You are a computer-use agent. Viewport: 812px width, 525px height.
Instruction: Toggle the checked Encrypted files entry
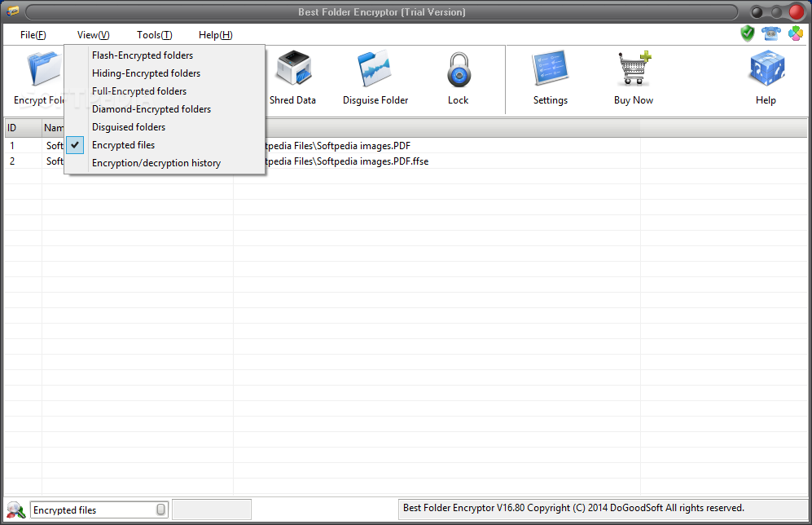click(165, 145)
